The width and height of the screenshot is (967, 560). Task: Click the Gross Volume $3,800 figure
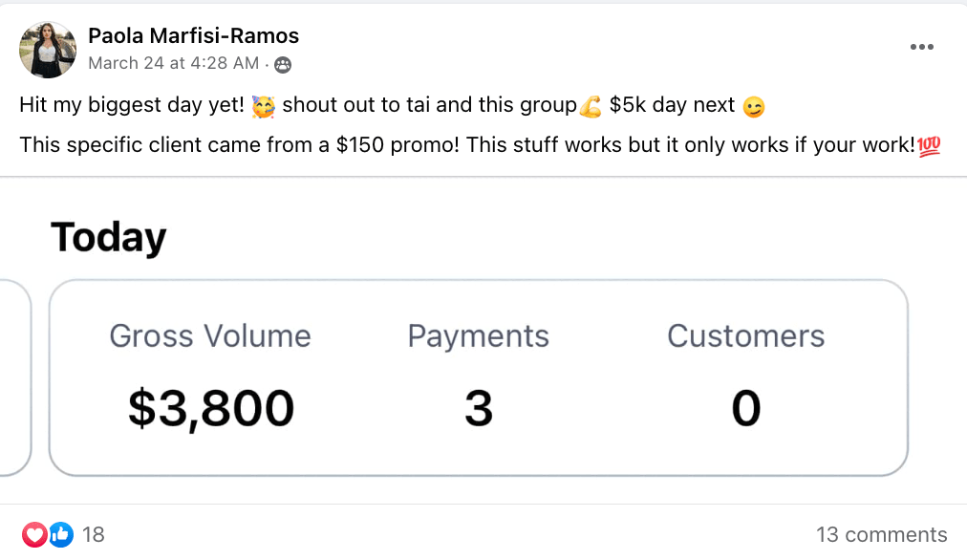211,408
